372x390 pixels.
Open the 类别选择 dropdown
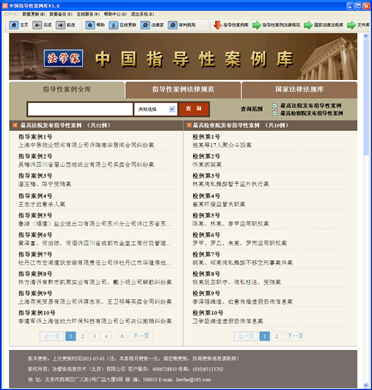pyautogui.click(x=155, y=109)
